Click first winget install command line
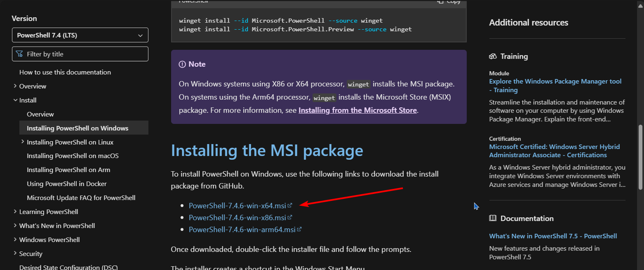644x270 pixels. (x=281, y=21)
